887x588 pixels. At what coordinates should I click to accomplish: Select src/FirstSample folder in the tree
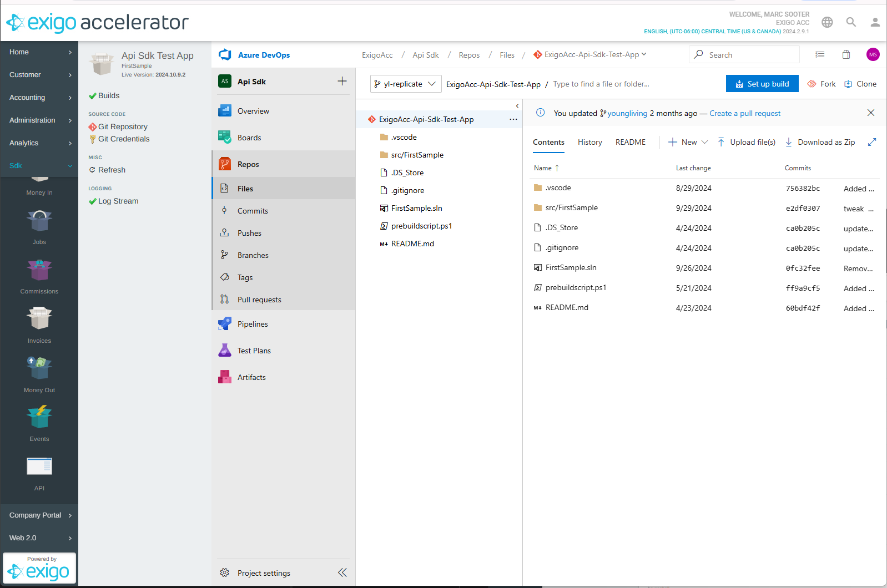pyautogui.click(x=417, y=155)
